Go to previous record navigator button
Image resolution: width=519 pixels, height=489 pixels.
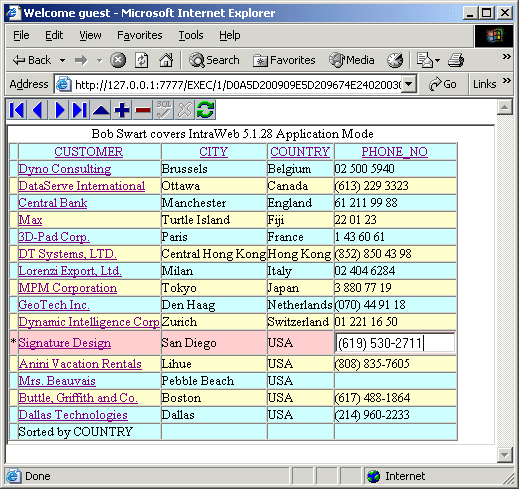(38, 110)
